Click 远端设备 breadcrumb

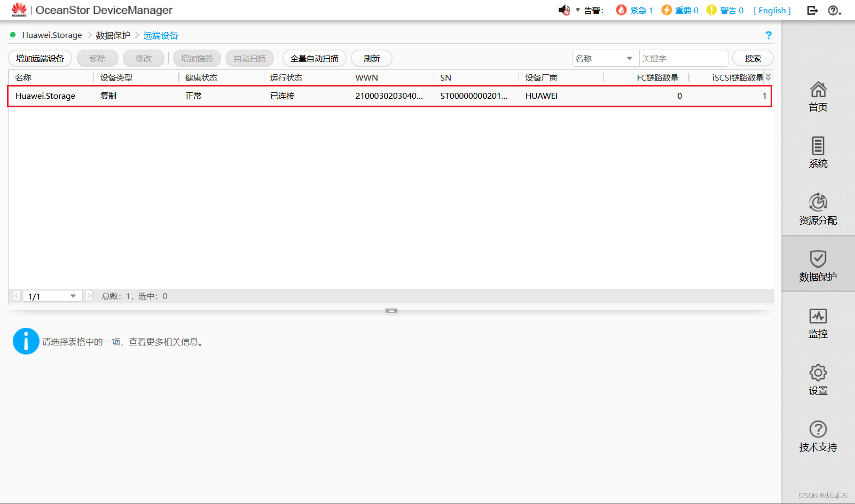161,35
